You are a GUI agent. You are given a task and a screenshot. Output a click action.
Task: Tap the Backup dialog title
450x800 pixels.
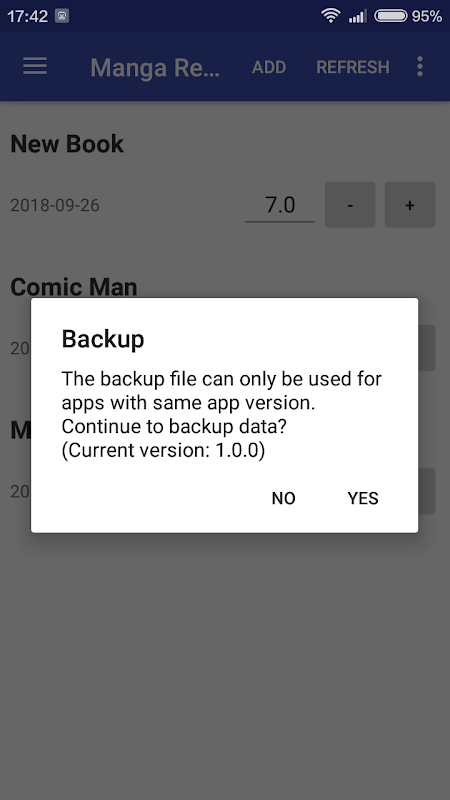click(103, 339)
